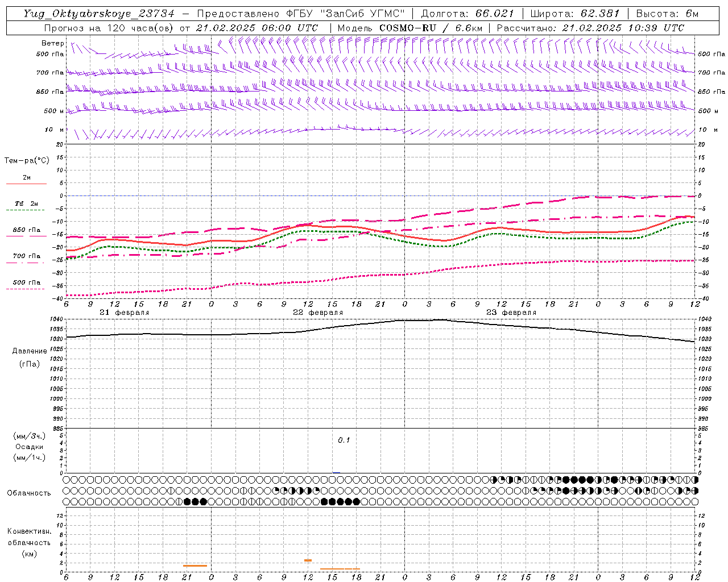Click the (мм/3ч.) precipitation unit label
Viewport: 728px width, 582px height.
[x=30, y=436]
